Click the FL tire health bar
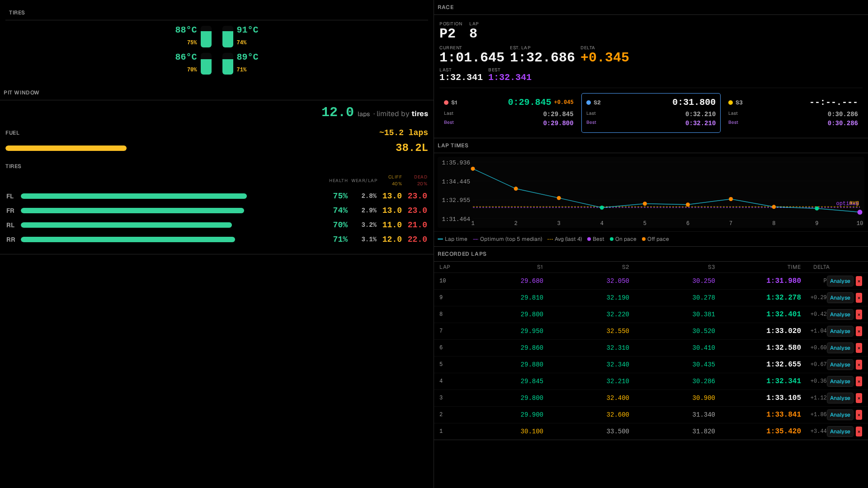868x488 pixels. [134, 196]
